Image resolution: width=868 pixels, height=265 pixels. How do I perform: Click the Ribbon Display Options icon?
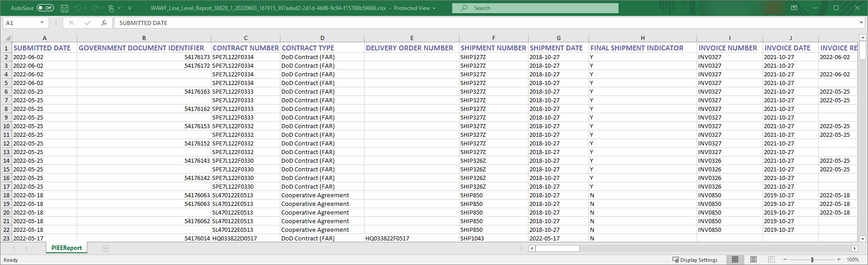[794, 8]
